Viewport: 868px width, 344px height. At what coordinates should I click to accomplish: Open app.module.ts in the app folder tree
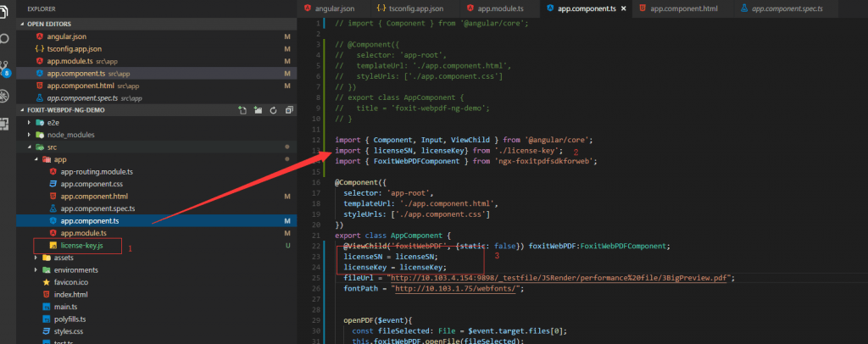(x=157, y=233)
